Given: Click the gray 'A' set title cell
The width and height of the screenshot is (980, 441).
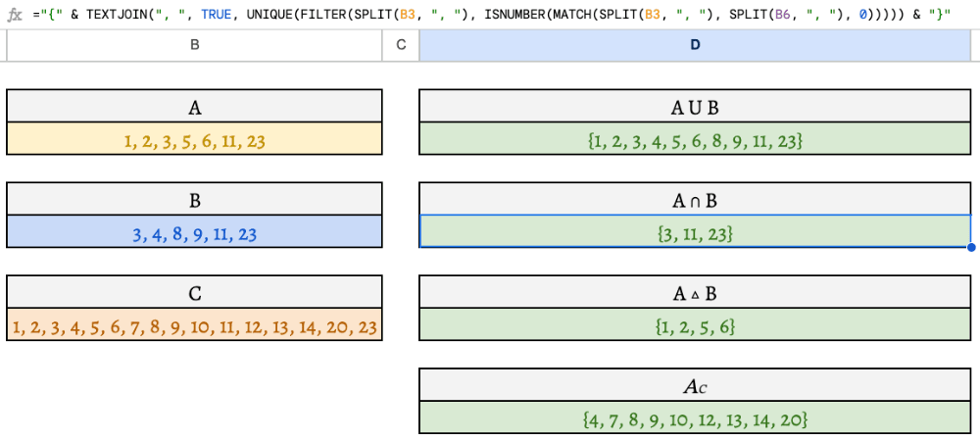Looking at the screenshot, I should (194, 107).
